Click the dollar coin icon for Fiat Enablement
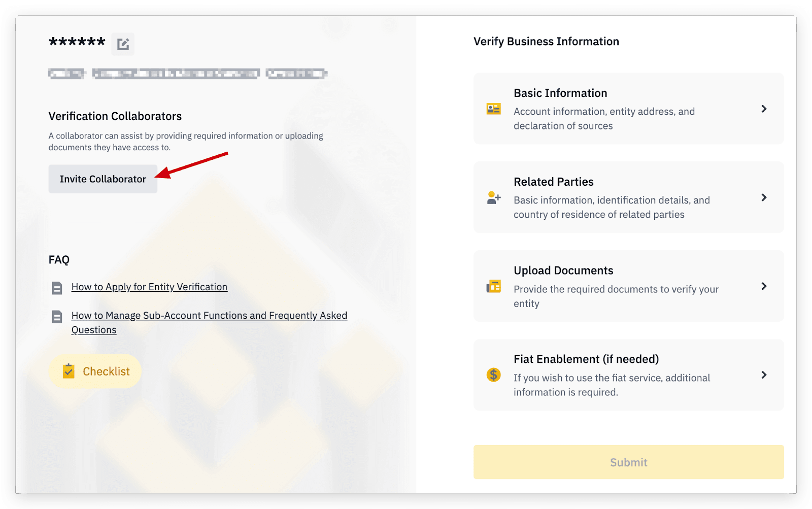Screen dimensions: 812x509 (x=493, y=375)
